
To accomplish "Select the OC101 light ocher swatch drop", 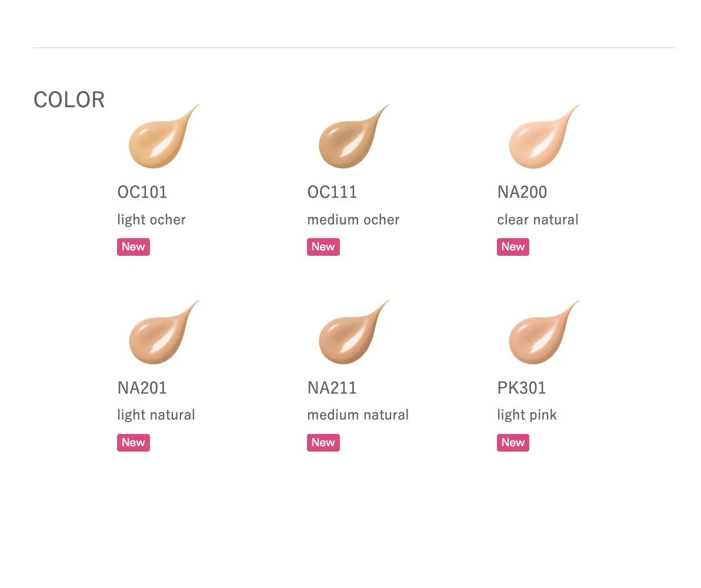I will tap(163, 136).
